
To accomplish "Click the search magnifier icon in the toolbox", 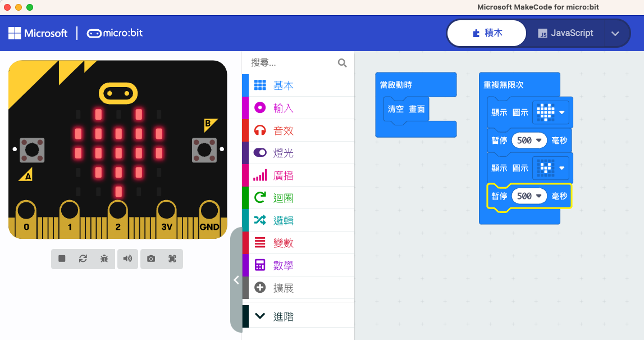I will click(x=342, y=63).
